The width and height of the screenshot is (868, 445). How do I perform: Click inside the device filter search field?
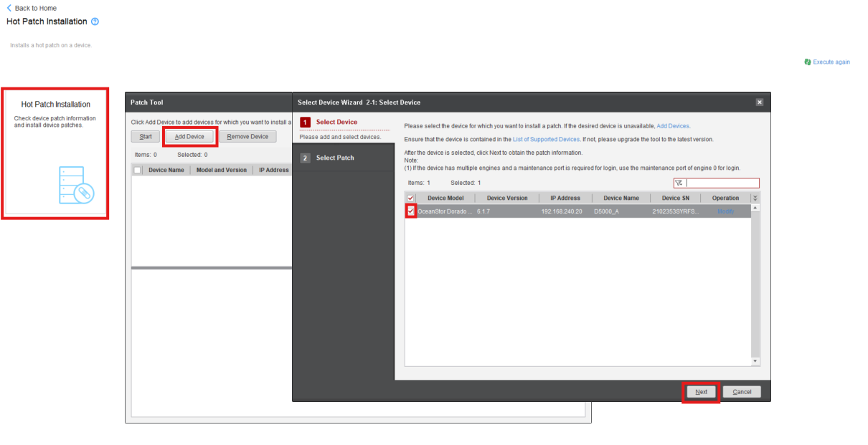click(x=721, y=183)
